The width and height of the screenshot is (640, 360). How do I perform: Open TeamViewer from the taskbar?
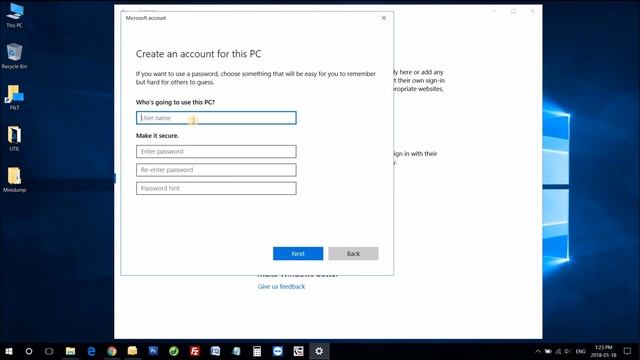pos(278,351)
